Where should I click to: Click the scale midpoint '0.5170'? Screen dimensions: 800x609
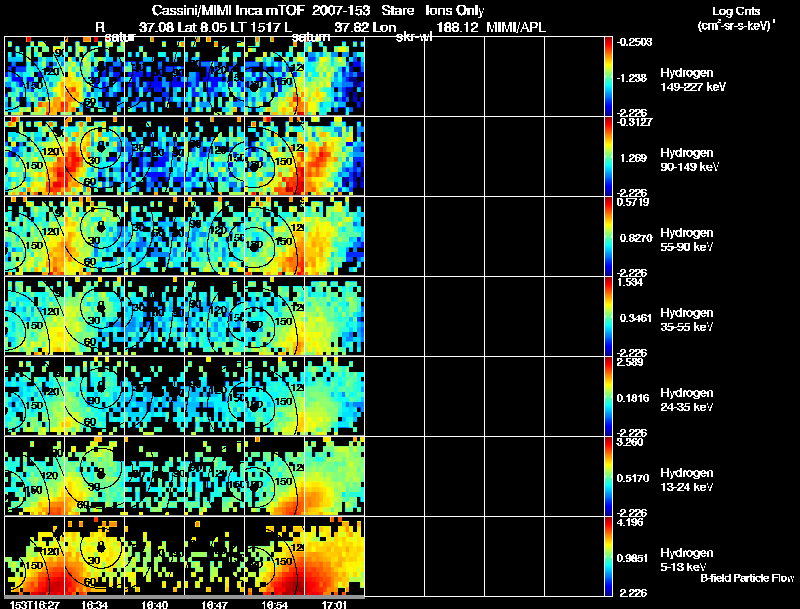(x=633, y=478)
